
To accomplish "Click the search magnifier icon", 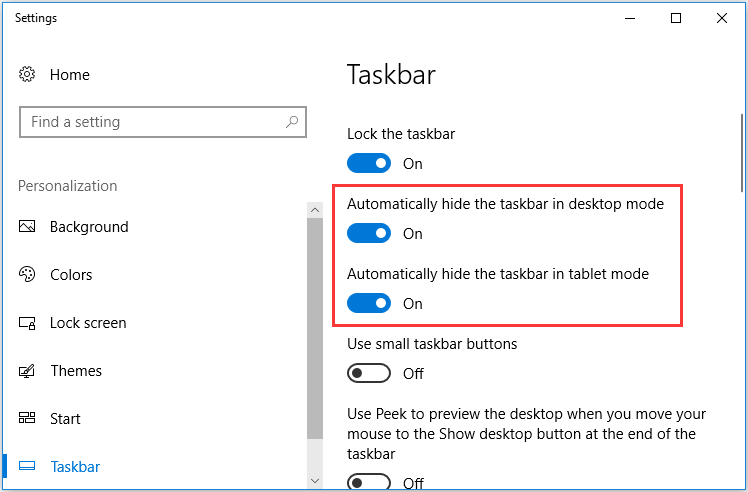I will 292,122.
